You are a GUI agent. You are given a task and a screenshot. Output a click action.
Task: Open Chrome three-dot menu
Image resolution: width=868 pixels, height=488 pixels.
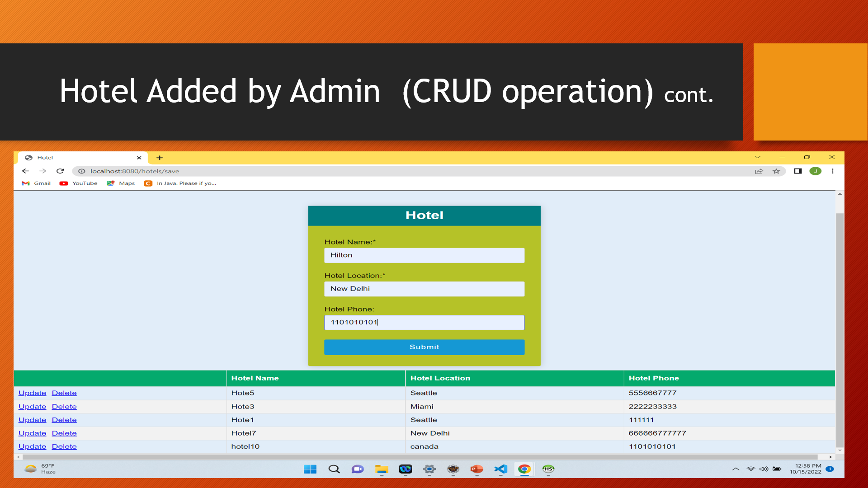[832, 171]
